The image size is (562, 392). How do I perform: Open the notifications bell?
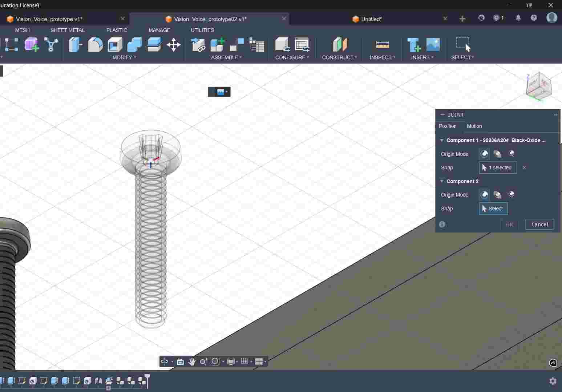point(518,18)
